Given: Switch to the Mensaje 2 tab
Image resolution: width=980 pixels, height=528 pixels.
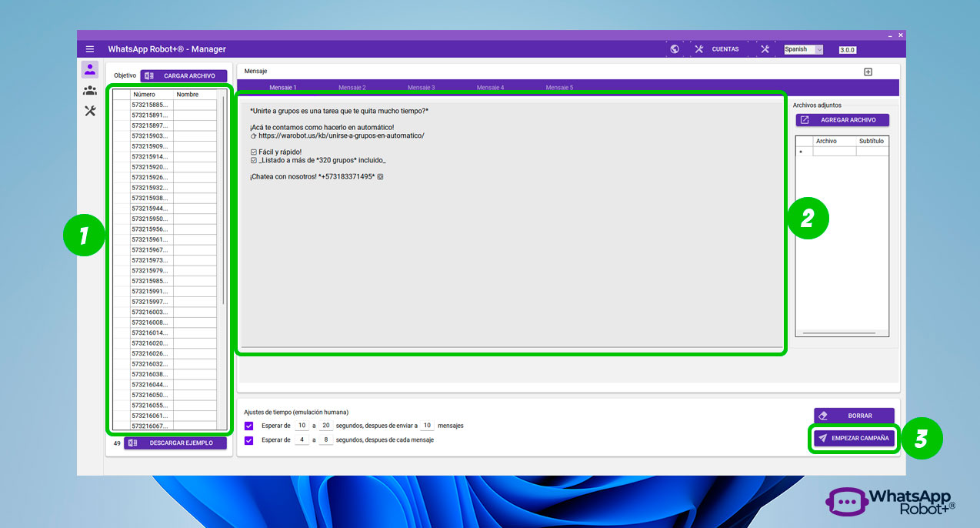Looking at the screenshot, I should click(x=352, y=88).
